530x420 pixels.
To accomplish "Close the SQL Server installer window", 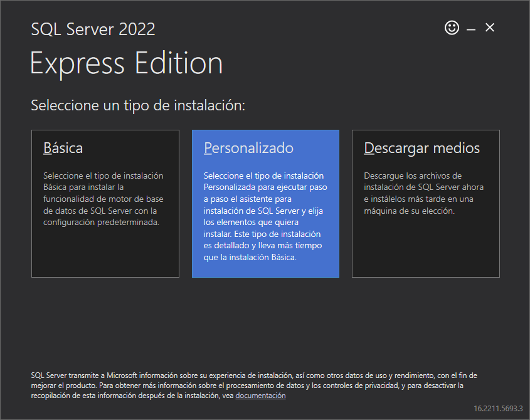I will 490,28.
